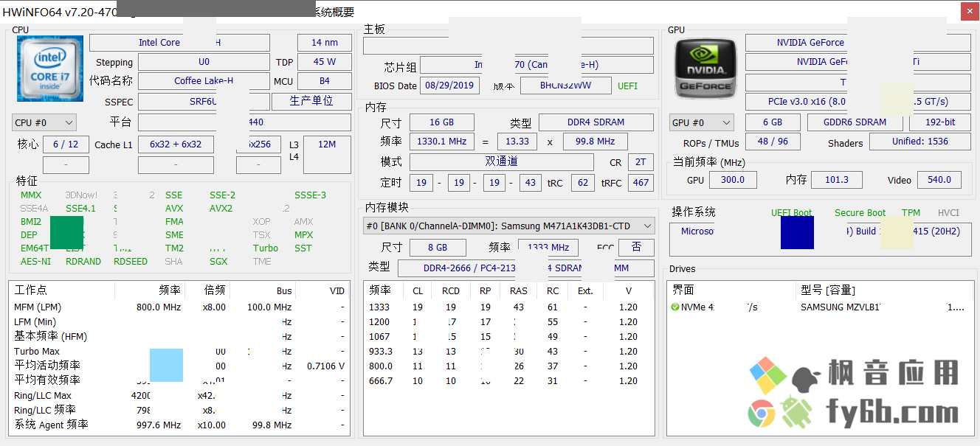Select the MFM (LPM) row

tap(179, 307)
